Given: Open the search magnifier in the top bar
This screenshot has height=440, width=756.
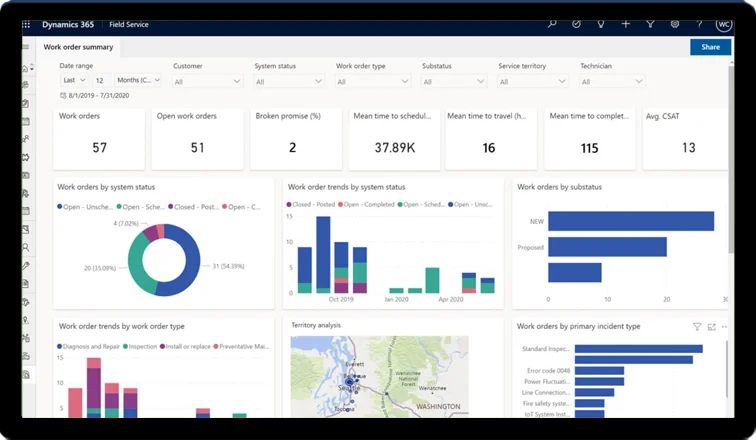Looking at the screenshot, I should pyautogui.click(x=552, y=24).
